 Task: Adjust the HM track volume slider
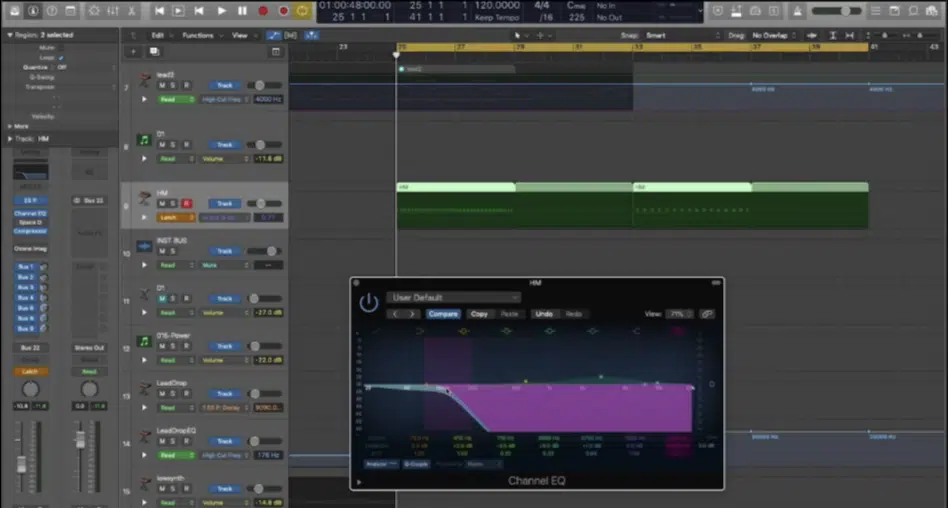(264, 204)
